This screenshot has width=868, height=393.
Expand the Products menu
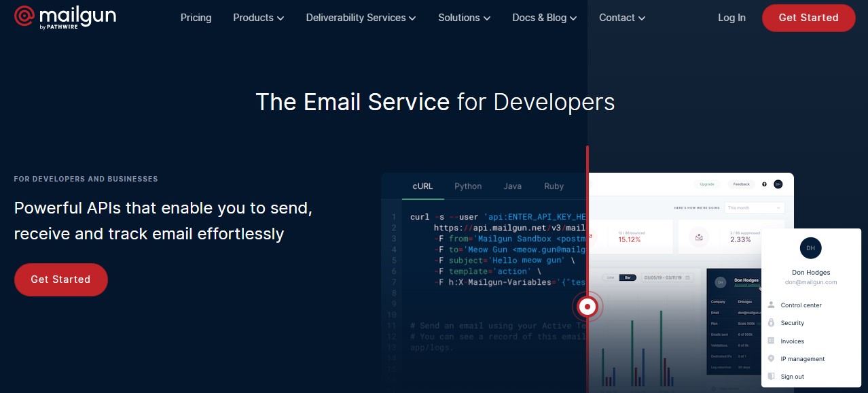coord(258,18)
